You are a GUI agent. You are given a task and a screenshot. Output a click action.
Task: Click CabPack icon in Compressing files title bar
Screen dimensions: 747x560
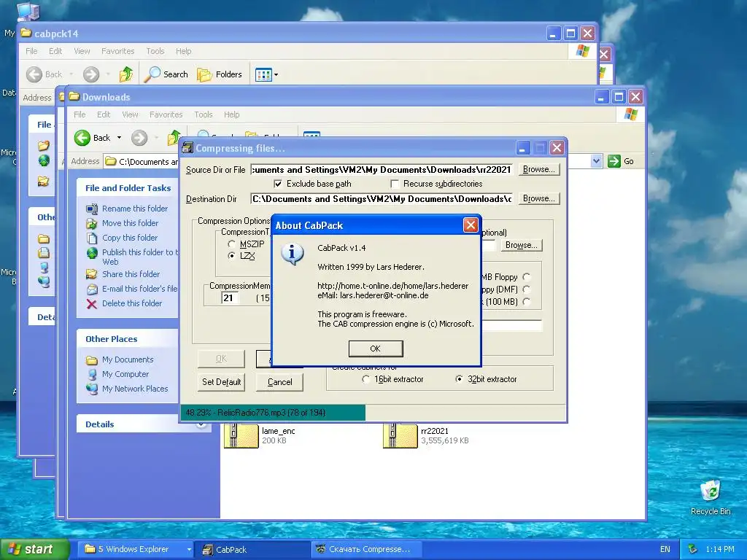[188, 148]
